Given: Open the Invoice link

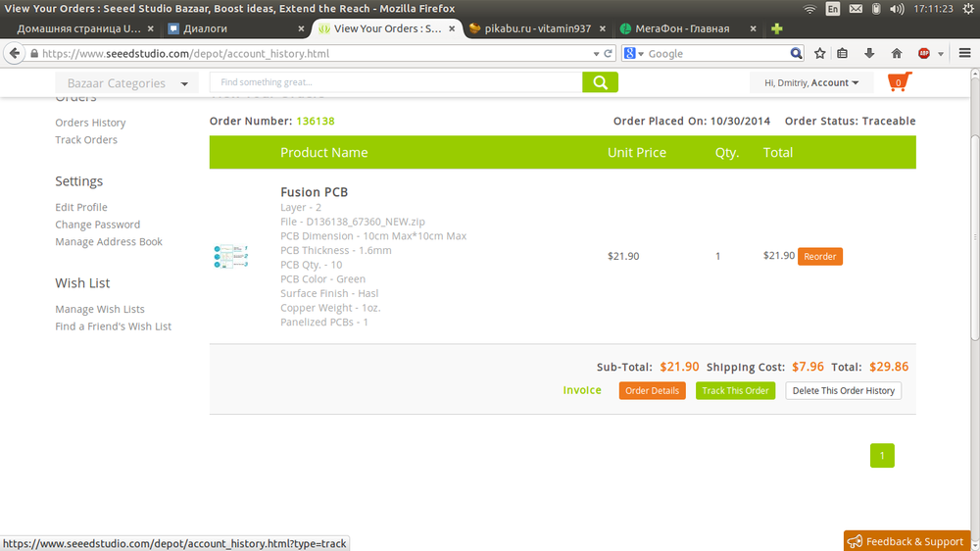Looking at the screenshot, I should (582, 390).
